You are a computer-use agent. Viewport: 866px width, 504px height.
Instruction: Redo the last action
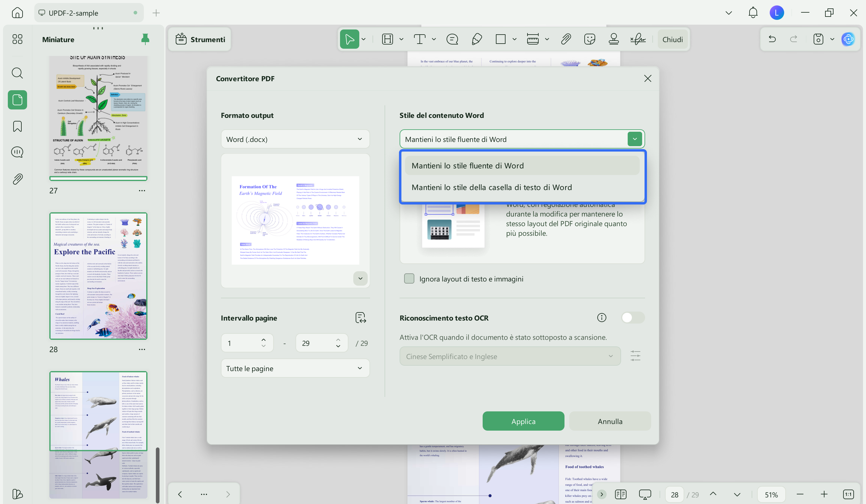(793, 39)
